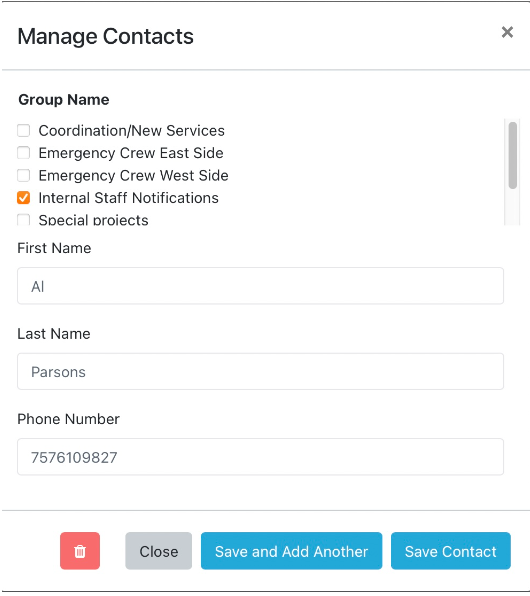The image size is (530, 596).
Task: Focus the First Name field containing Al
Action: (x=260, y=286)
